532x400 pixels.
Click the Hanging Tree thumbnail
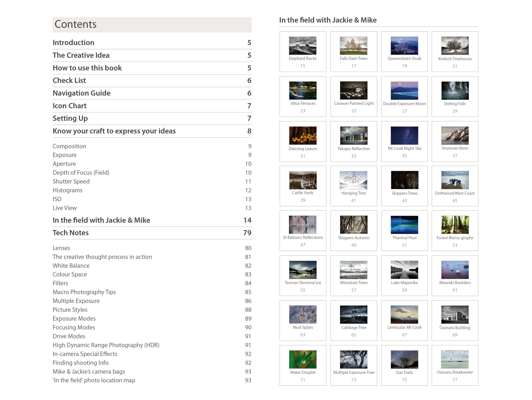point(353,180)
